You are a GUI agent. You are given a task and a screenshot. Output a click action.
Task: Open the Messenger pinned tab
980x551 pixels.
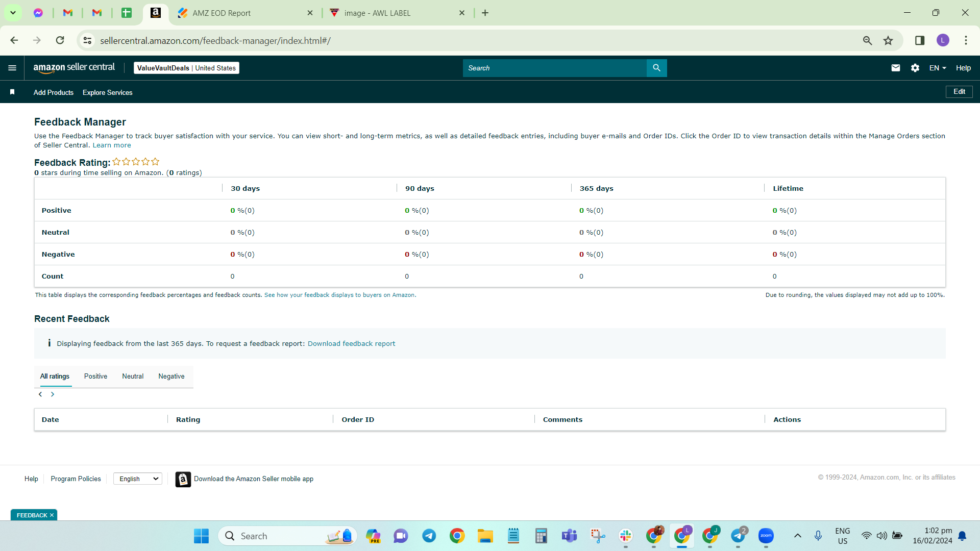pyautogui.click(x=38, y=13)
